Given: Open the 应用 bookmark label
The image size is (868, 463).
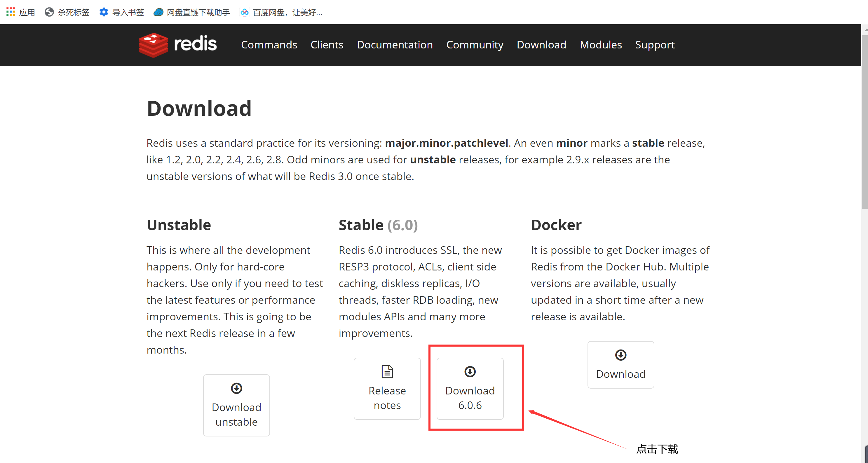Looking at the screenshot, I should point(27,13).
